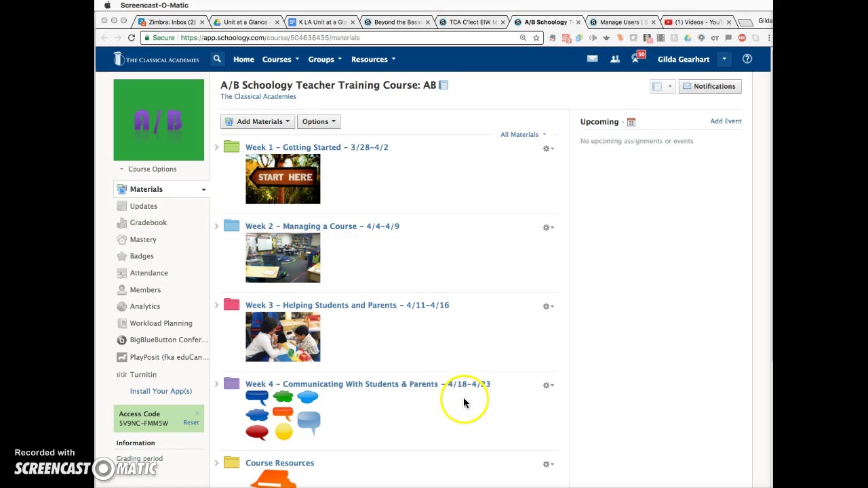
Task: Open the Resources menu
Action: [373, 59]
